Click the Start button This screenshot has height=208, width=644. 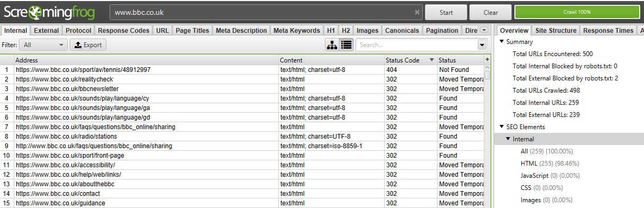click(446, 12)
